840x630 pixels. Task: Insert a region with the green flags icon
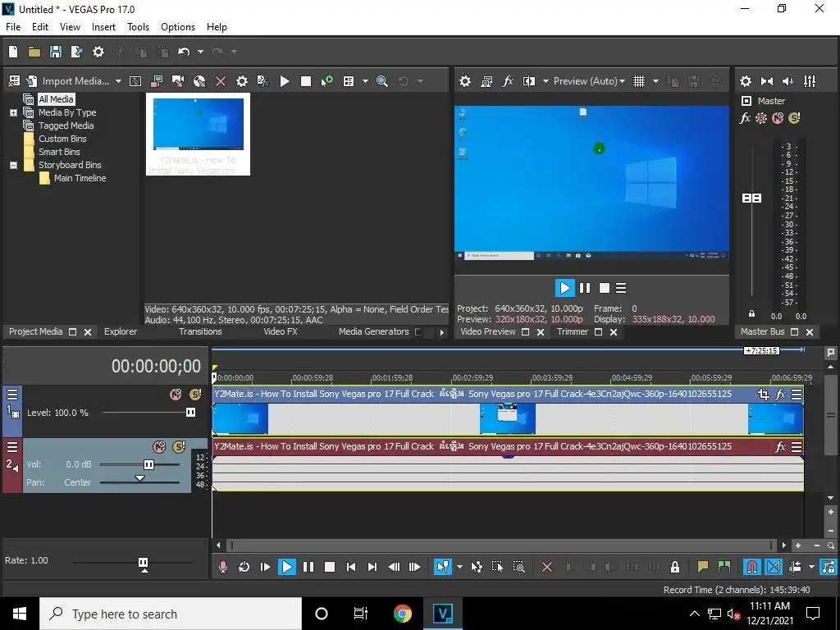724,567
